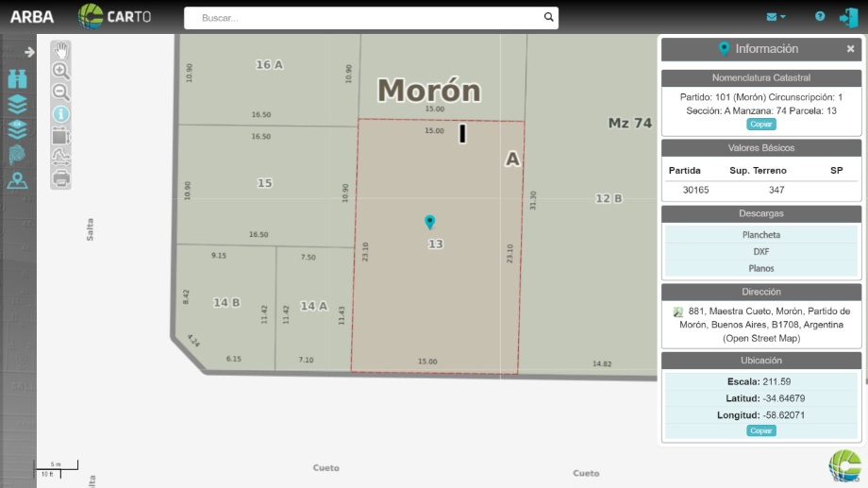Choose the area measurement tool
The height and width of the screenshot is (488, 868).
tap(61, 136)
